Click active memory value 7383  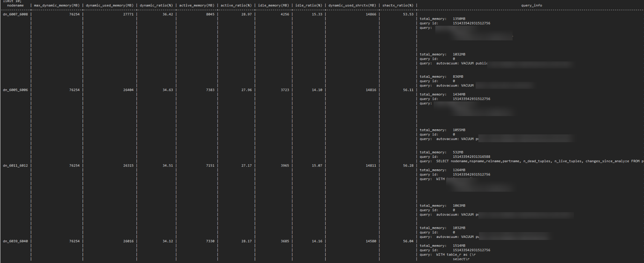point(210,90)
